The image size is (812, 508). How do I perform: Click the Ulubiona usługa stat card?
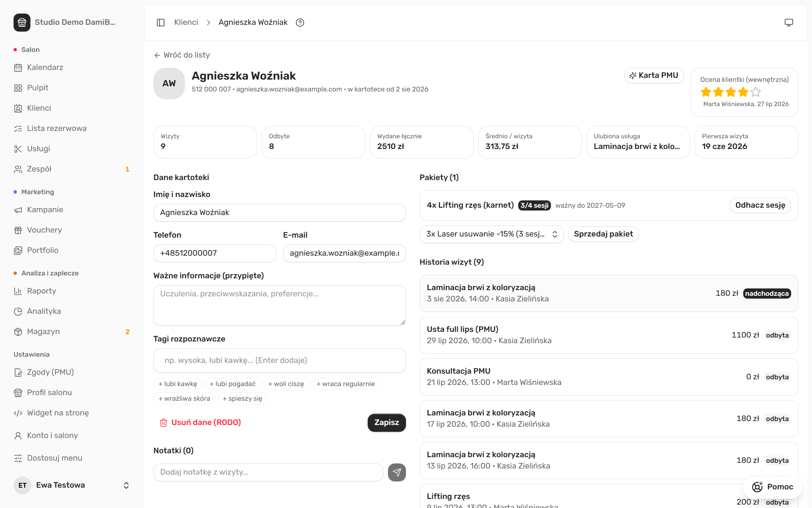(x=638, y=142)
